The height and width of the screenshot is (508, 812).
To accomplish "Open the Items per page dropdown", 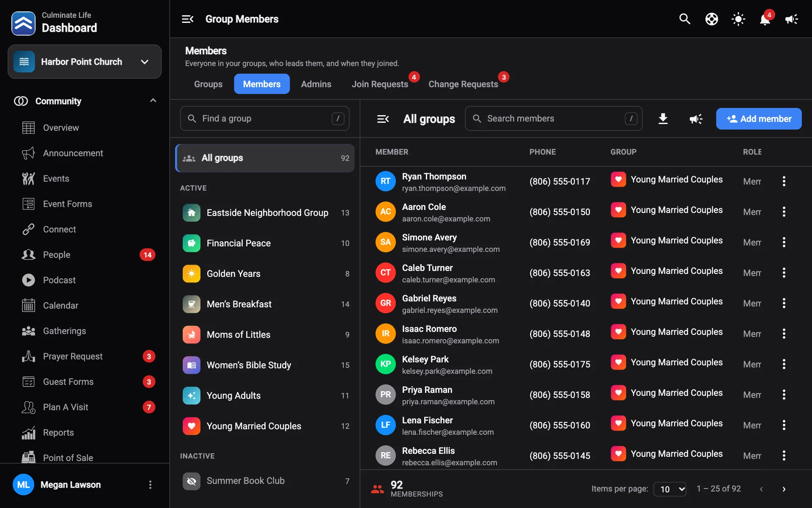I will coord(670,489).
